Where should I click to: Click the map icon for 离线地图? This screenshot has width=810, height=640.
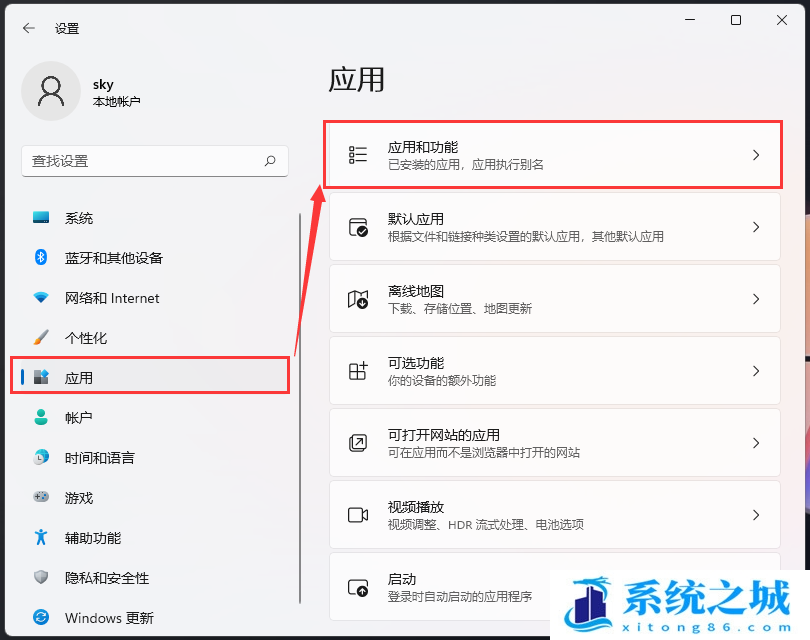coord(357,299)
